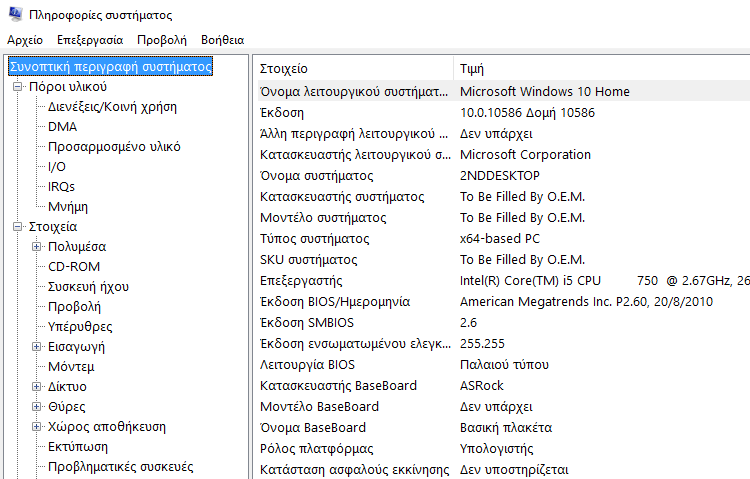The width and height of the screenshot is (750, 479).
Task: Select the Έκδοση row label
Action: pyautogui.click(x=282, y=112)
